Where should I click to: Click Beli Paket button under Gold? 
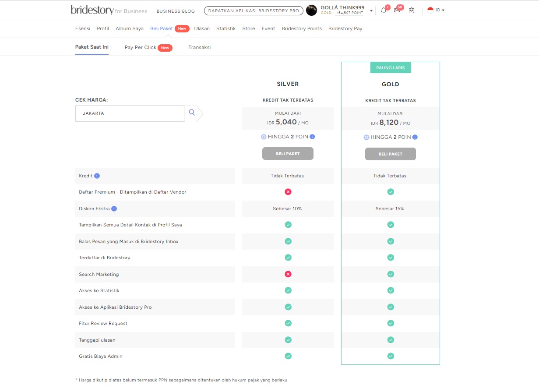tap(391, 154)
